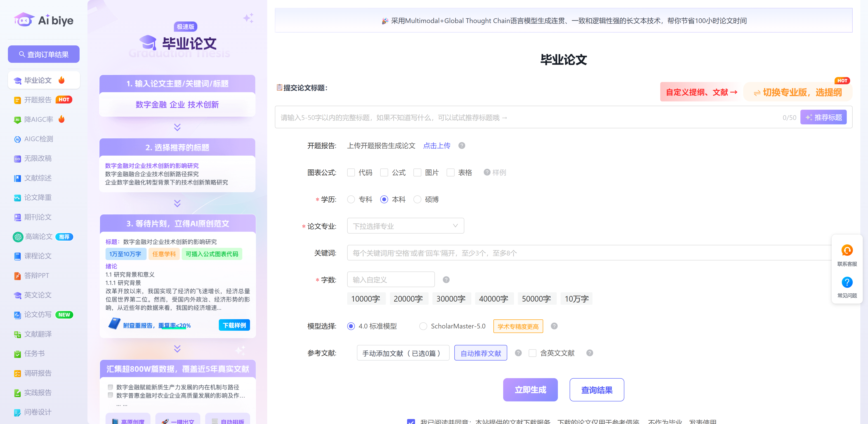Click the chevron below step 3 card
The width and height of the screenshot is (868, 424).
177,349
